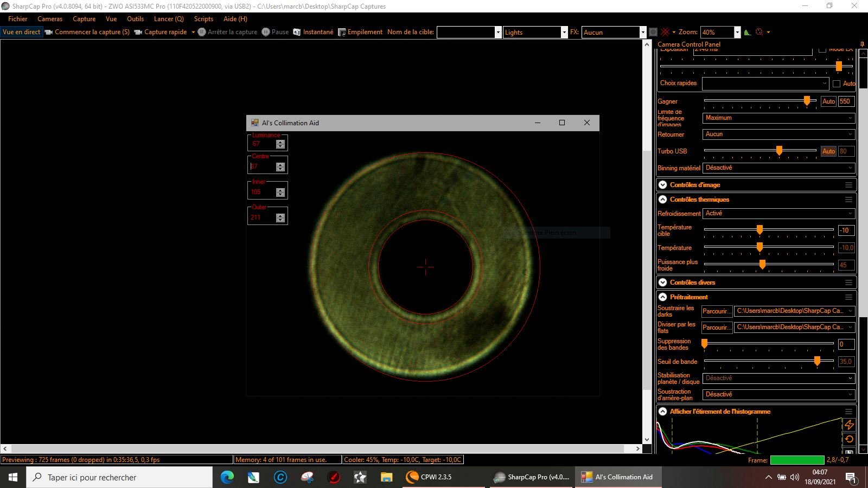The image size is (868, 488).
Task: Collapse the histogram stretch section
Action: pos(662,412)
